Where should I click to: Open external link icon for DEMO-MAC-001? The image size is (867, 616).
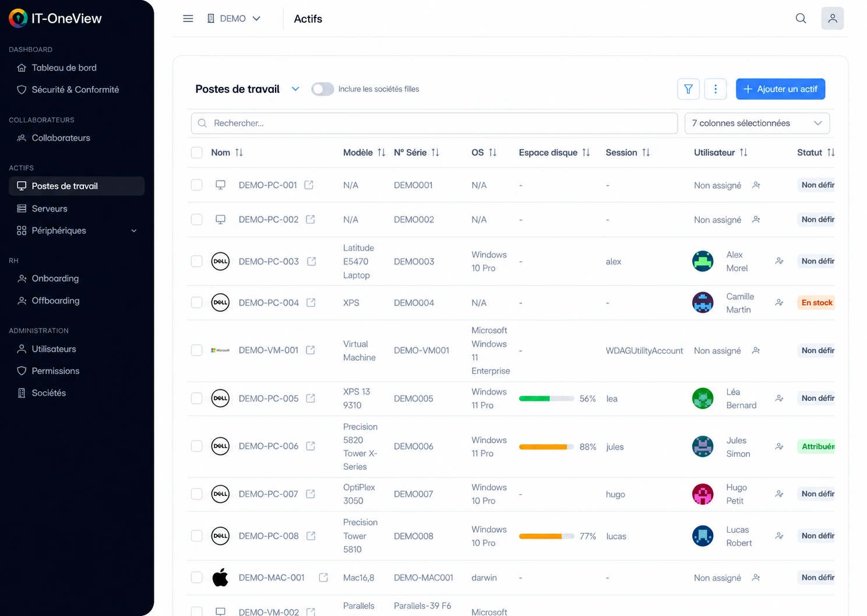[323, 578]
